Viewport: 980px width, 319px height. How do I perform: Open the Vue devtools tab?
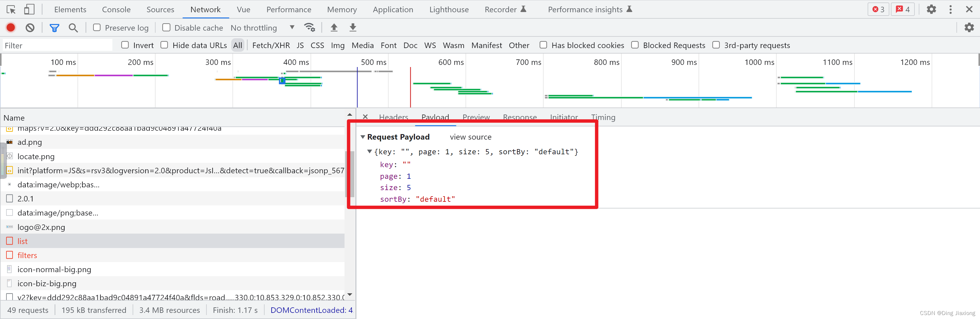click(243, 9)
